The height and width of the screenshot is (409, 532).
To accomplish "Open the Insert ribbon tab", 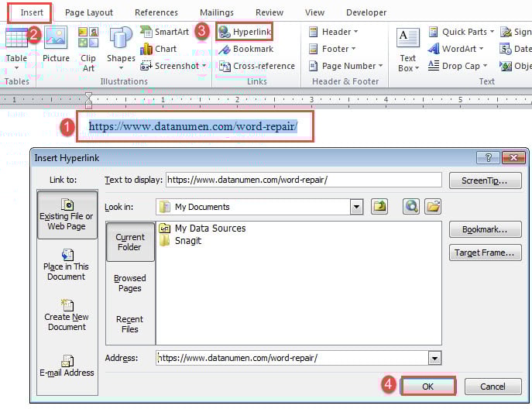I will click(x=31, y=12).
